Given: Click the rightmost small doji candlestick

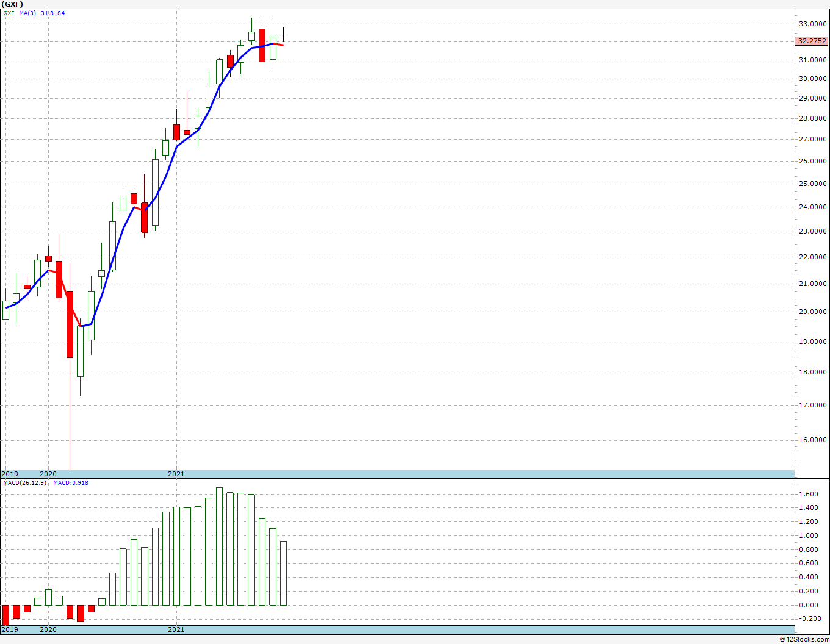Looking at the screenshot, I should click(283, 36).
